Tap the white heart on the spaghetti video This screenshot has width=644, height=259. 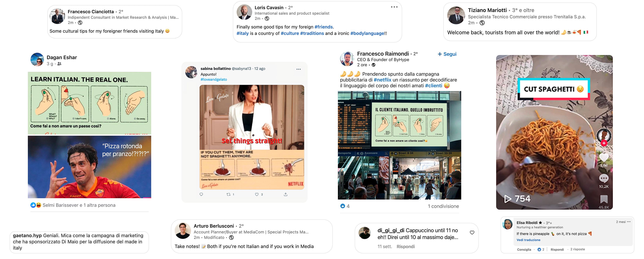click(604, 157)
